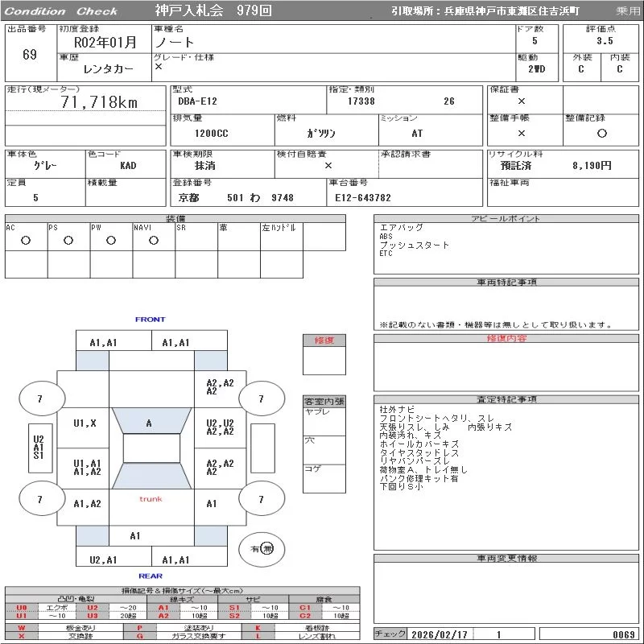Select the 査定特記事項 section header
The height and width of the screenshot is (644, 644).
coord(506,399)
